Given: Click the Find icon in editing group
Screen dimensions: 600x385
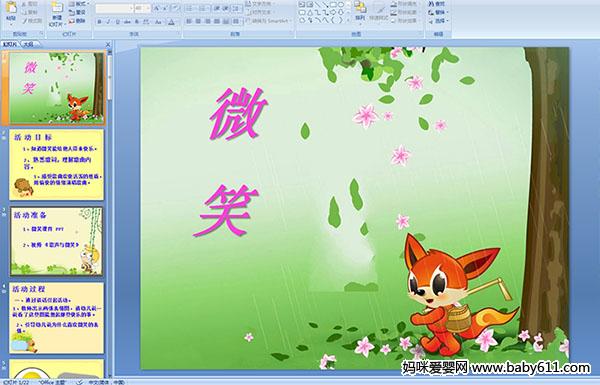Looking at the screenshot, I should tap(437, 4).
